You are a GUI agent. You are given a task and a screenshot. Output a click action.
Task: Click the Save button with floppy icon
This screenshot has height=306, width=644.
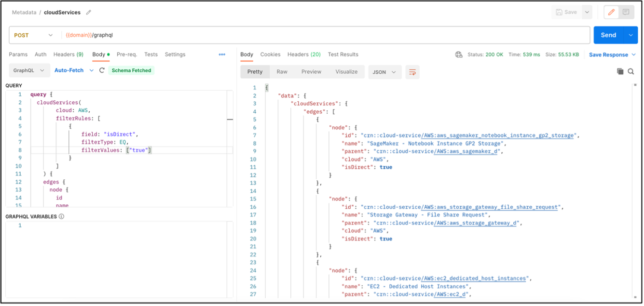click(566, 12)
